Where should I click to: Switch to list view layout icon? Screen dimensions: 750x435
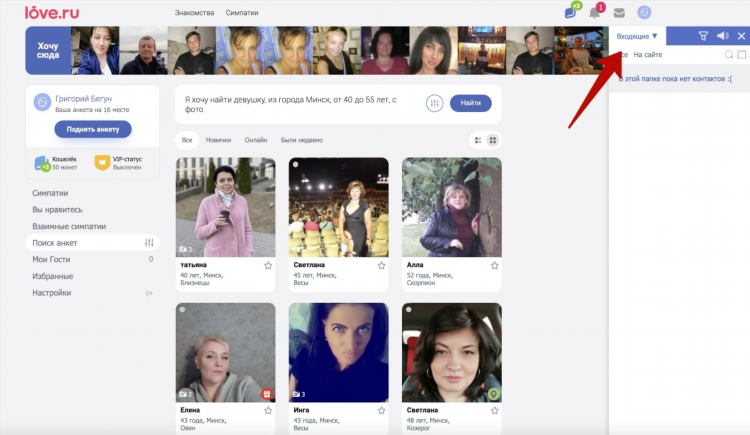tap(478, 140)
